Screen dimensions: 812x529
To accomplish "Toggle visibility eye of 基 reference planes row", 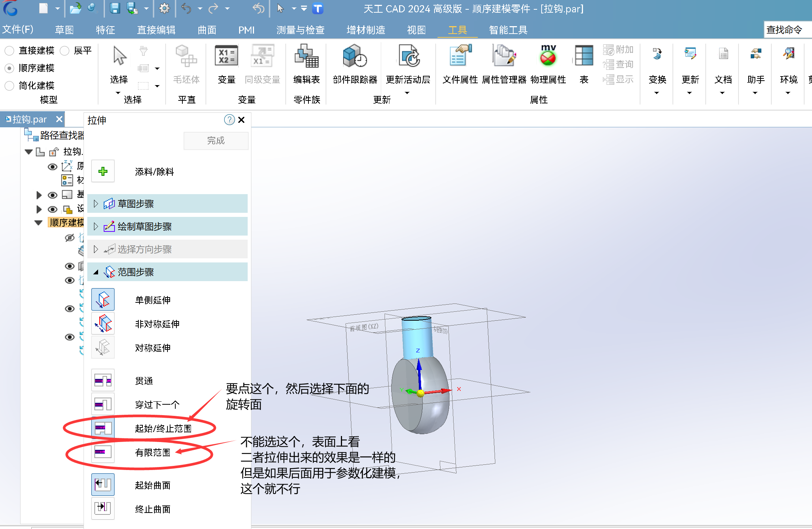I will 53,195.
